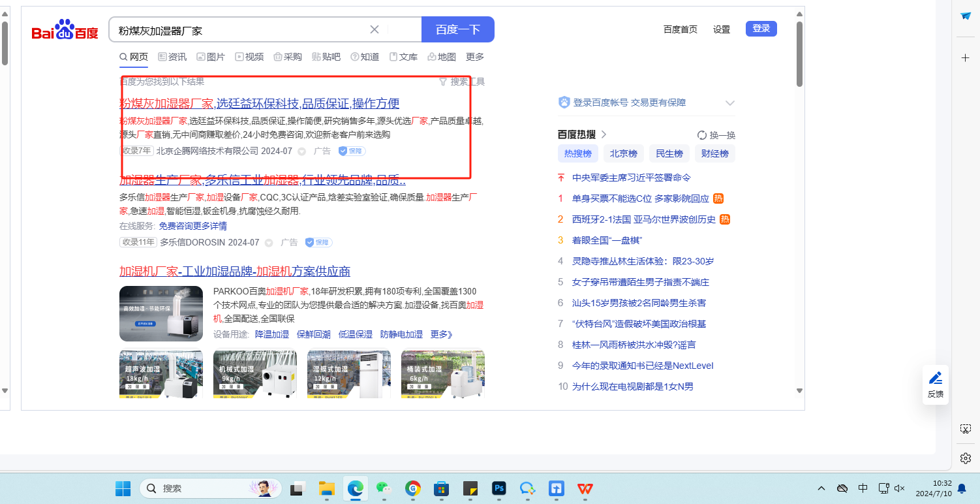Refresh hot searches with 换一换

[x=716, y=135]
